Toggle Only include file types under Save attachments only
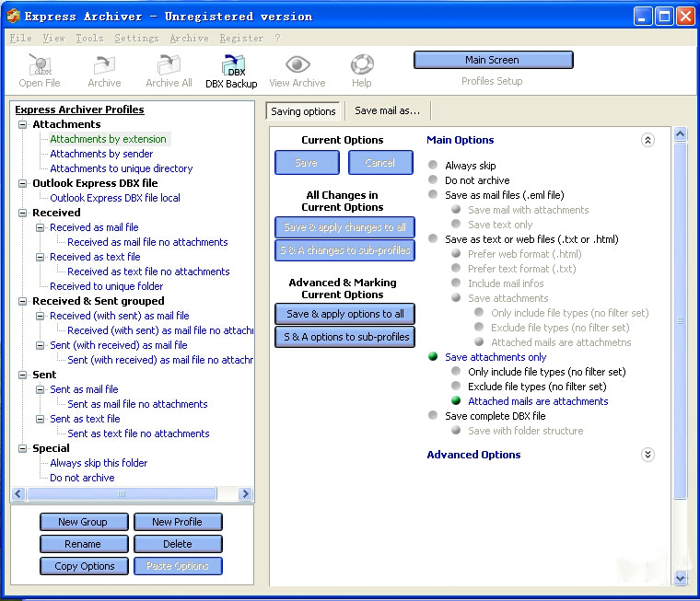Viewport: 700px width, 601px height. pyautogui.click(x=456, y=371)
